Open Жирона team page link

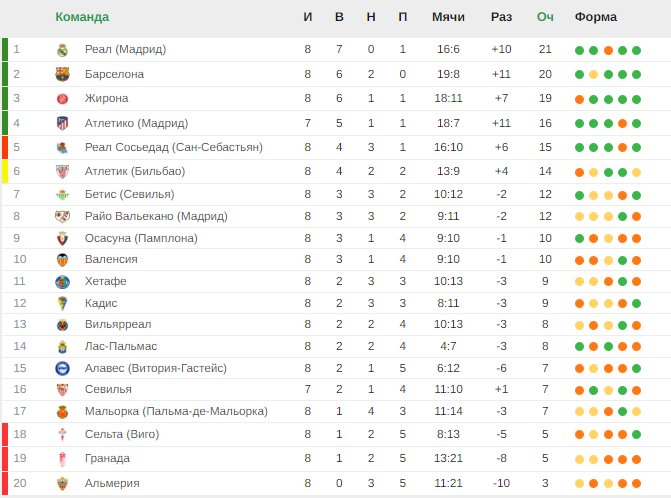coord(107,98)
